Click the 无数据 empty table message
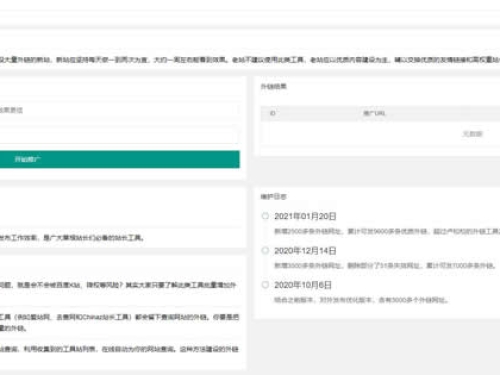 472,134
